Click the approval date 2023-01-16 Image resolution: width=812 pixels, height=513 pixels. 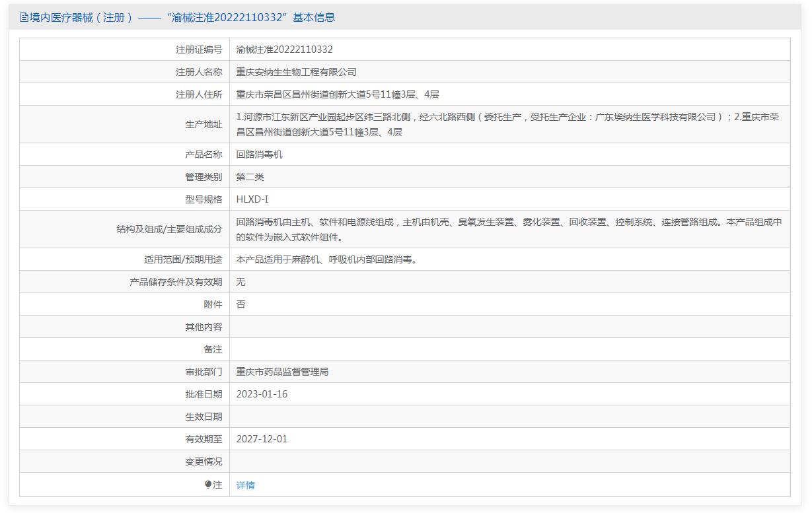click(x=262, y=394)
